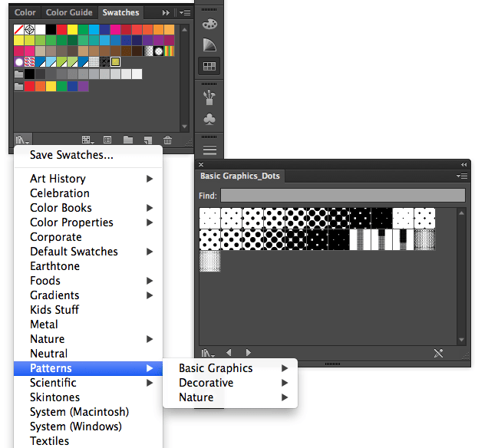
Task: Click the New Swatch icon
Action: (x=148, y=140)
